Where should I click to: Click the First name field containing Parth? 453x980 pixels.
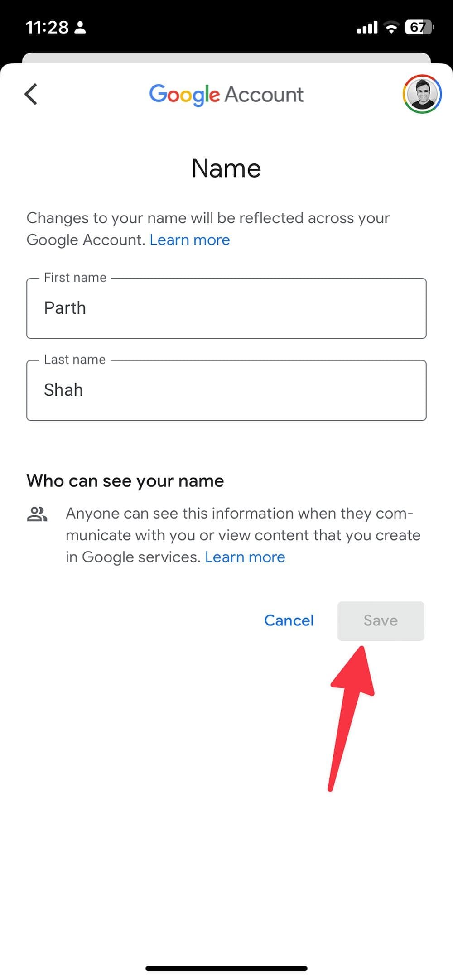(x=226, y=308)
